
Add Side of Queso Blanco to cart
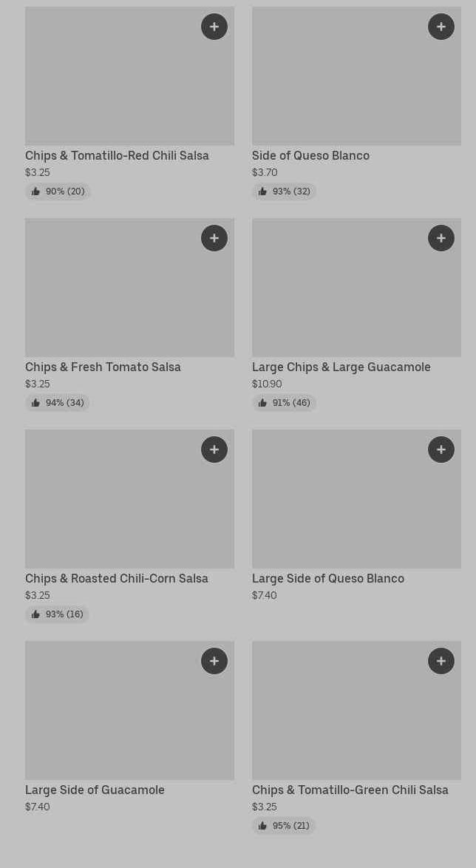pyautogui.click(x=441, y=27)
